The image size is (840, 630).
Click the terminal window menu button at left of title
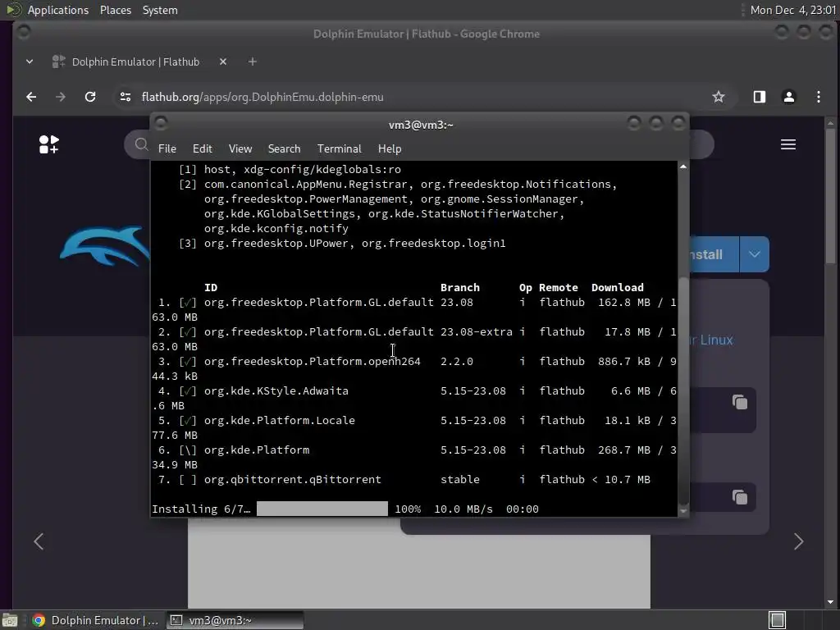coord(161,123)
